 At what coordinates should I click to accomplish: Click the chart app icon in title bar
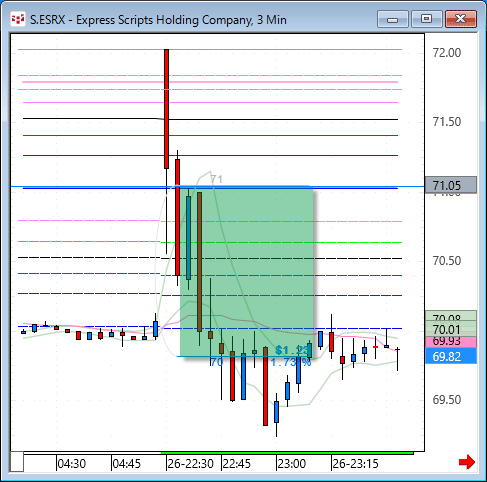(18, 19)
